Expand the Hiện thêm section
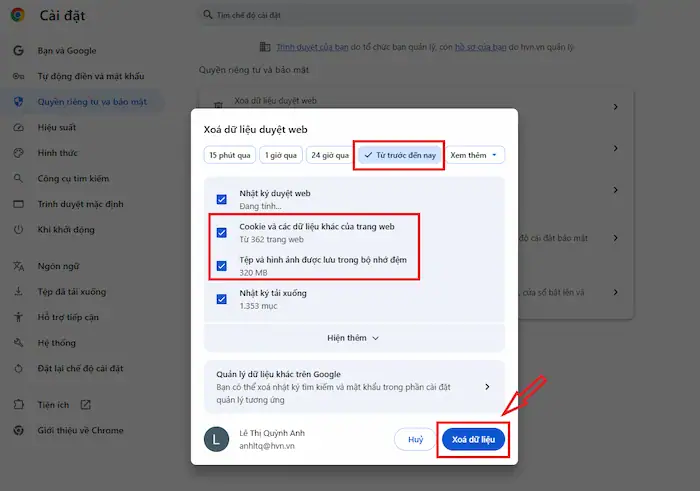The height and width of the screenshot is (491, 700). 353,338
